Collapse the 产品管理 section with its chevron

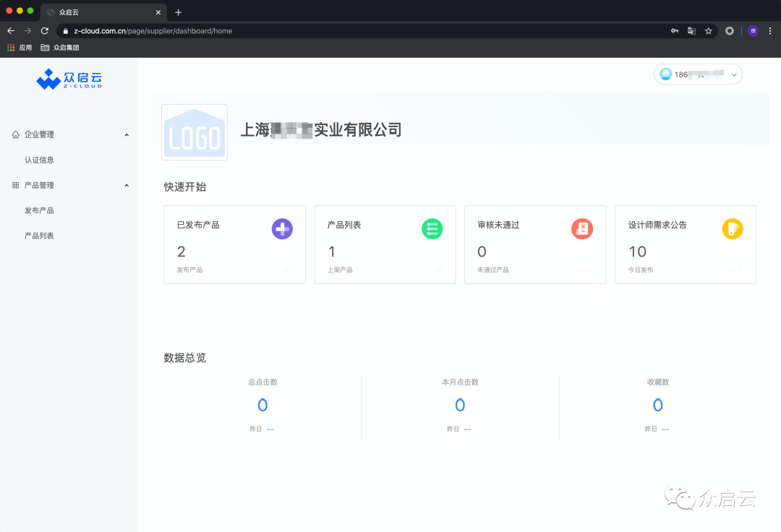click(127, 184)
